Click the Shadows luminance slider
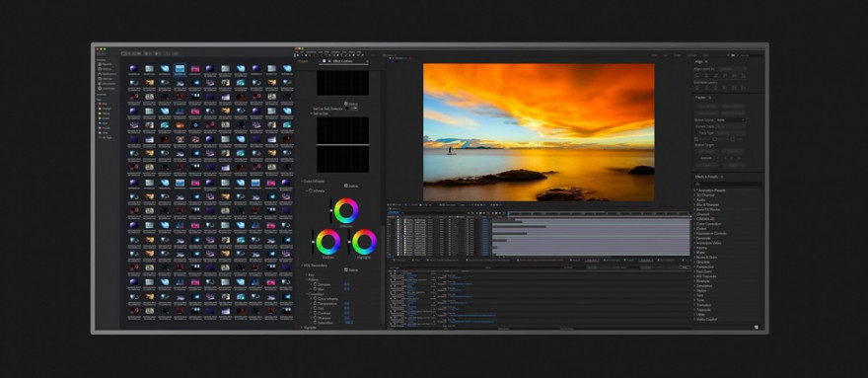 coord(313,242)
